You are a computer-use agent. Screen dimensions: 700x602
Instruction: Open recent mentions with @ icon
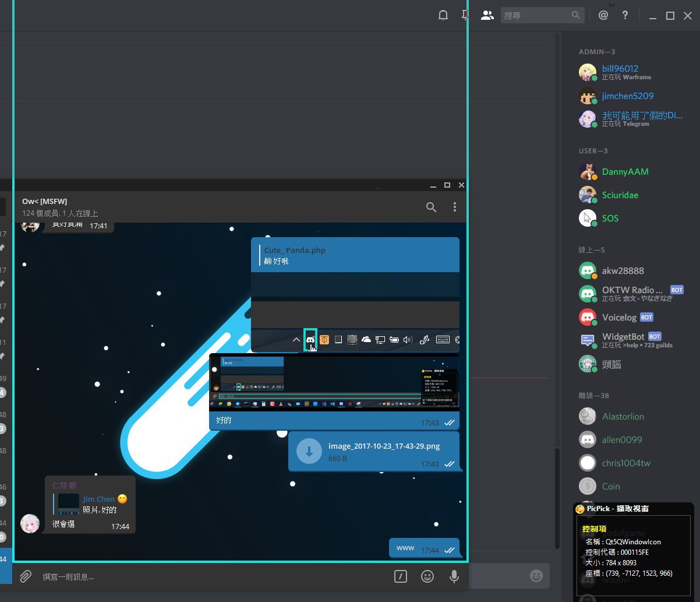coord(603,16)
